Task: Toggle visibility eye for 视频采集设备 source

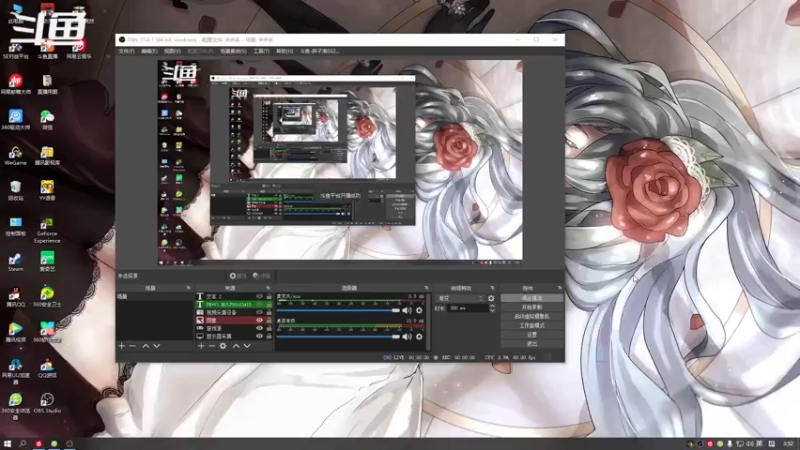Action: [259, 312]
